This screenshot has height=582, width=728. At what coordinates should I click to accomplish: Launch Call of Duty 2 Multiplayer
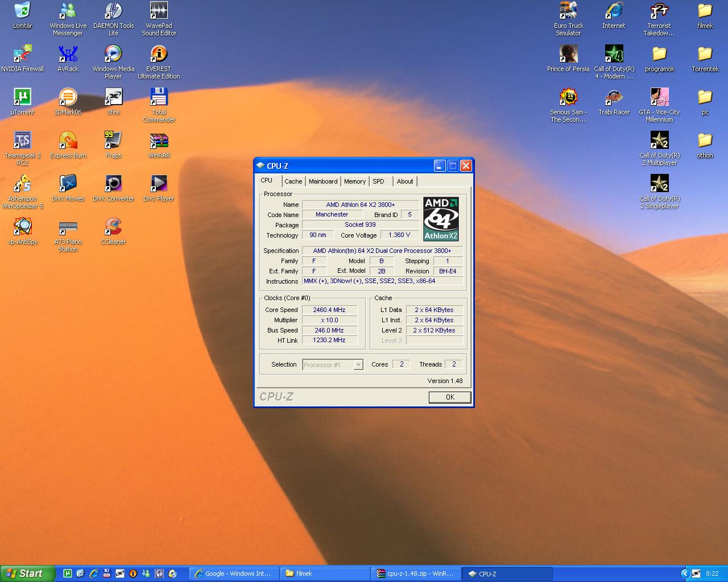pos(659,149)
